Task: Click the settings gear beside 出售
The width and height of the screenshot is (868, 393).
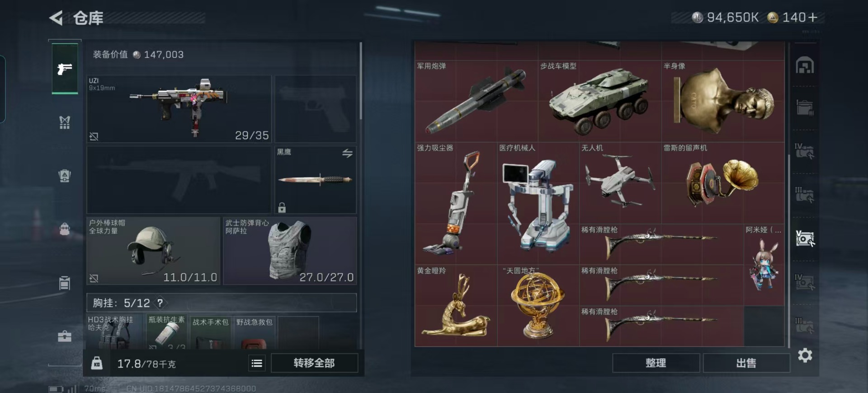Action: point(805,356)
